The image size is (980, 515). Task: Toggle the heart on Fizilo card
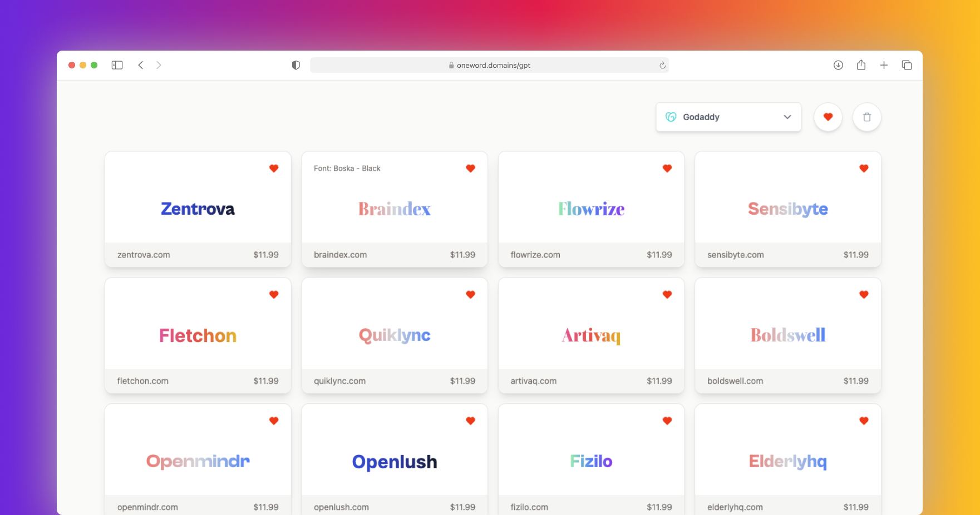[x=667, y=421]
